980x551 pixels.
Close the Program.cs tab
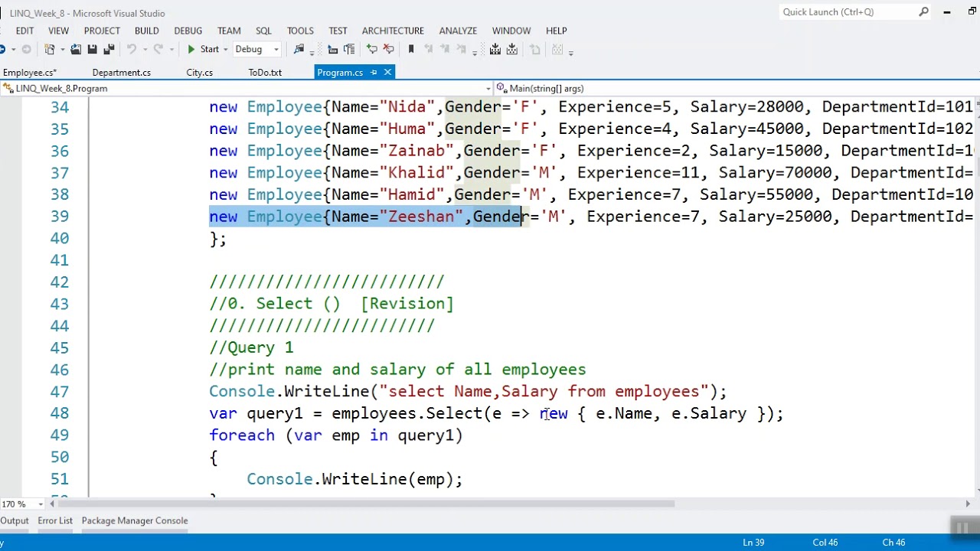387,73
